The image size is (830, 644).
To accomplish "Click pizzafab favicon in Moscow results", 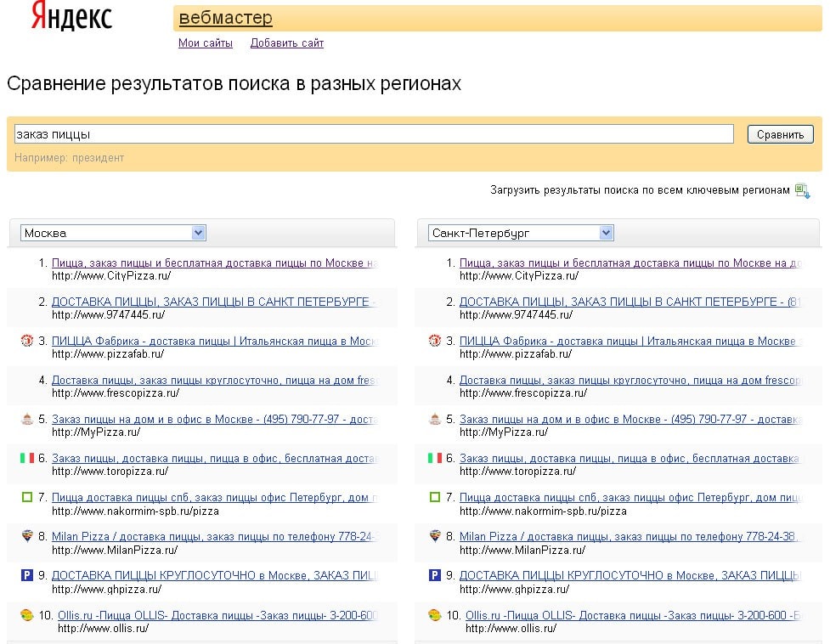I will click(27, 340).
